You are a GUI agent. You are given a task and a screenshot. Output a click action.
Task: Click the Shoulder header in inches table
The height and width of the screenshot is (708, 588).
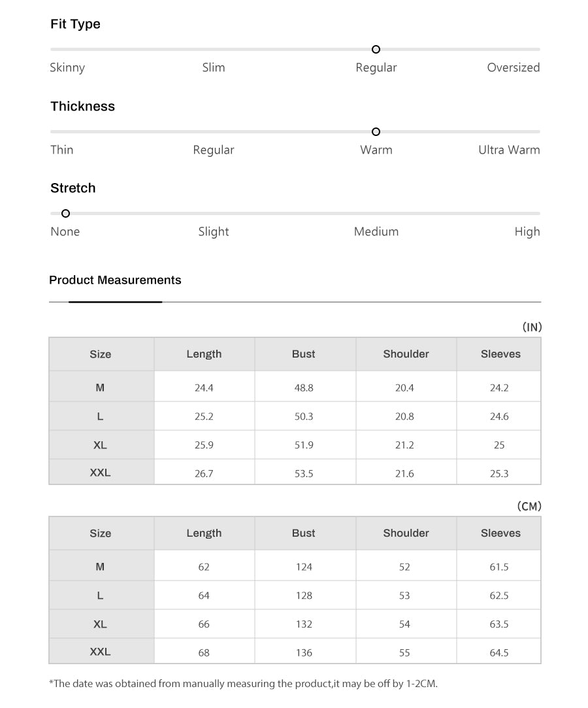(406, 354)
